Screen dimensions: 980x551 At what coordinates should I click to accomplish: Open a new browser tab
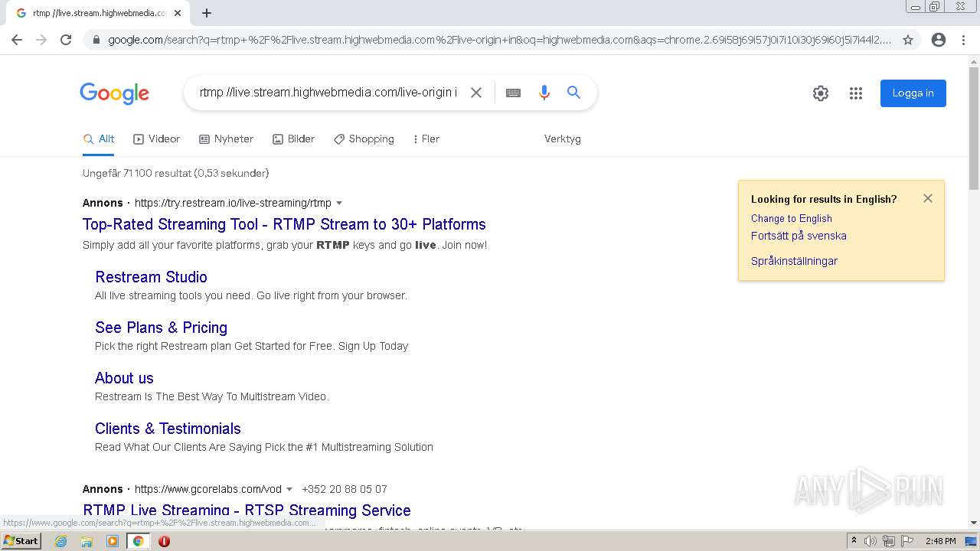click(207, 13)
